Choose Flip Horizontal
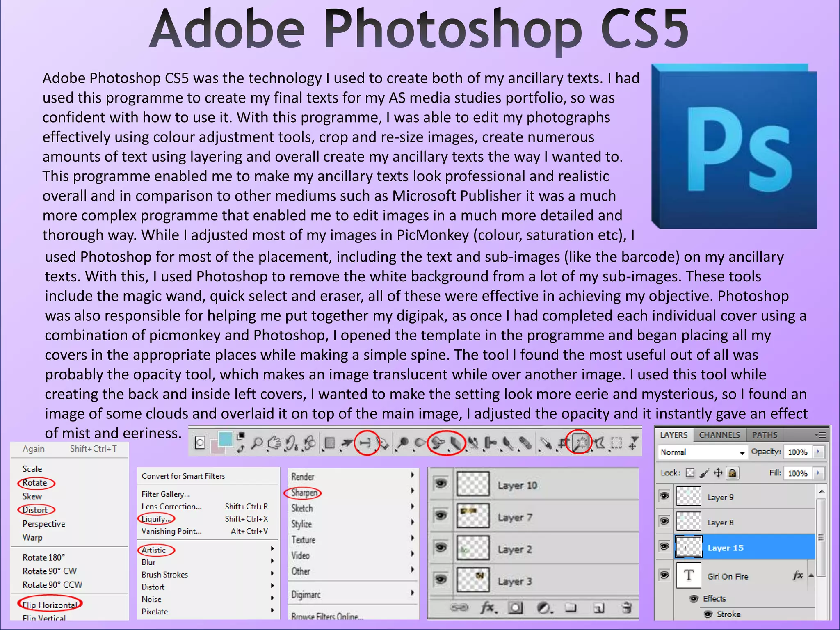The height and width of the screenshot is (630, 840). coord(50,605)
